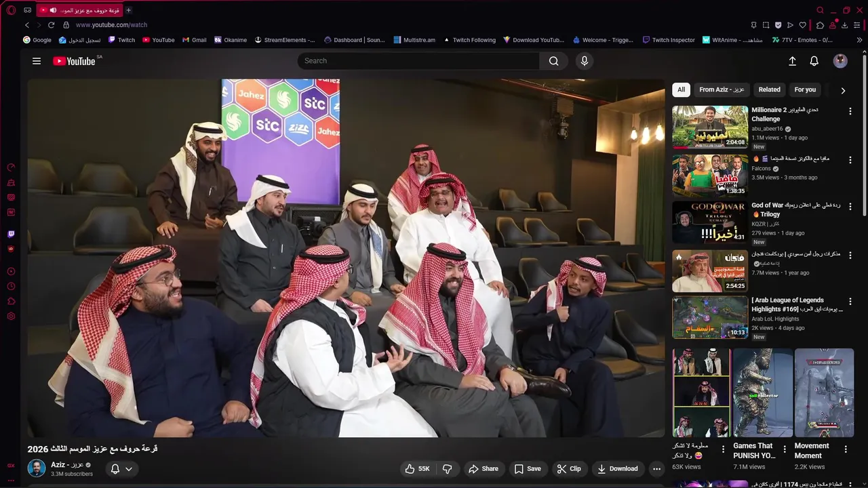The height and width of the screenshot is (488, 868).
Task: Click the Clip button
Action: coord(569,469)
